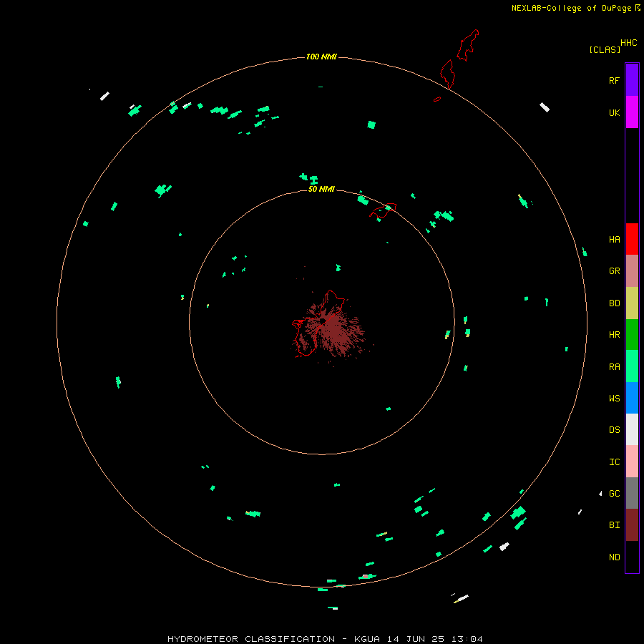Click the DS legend label
Viewport: 644px width, 644px height.
point(614,430)
